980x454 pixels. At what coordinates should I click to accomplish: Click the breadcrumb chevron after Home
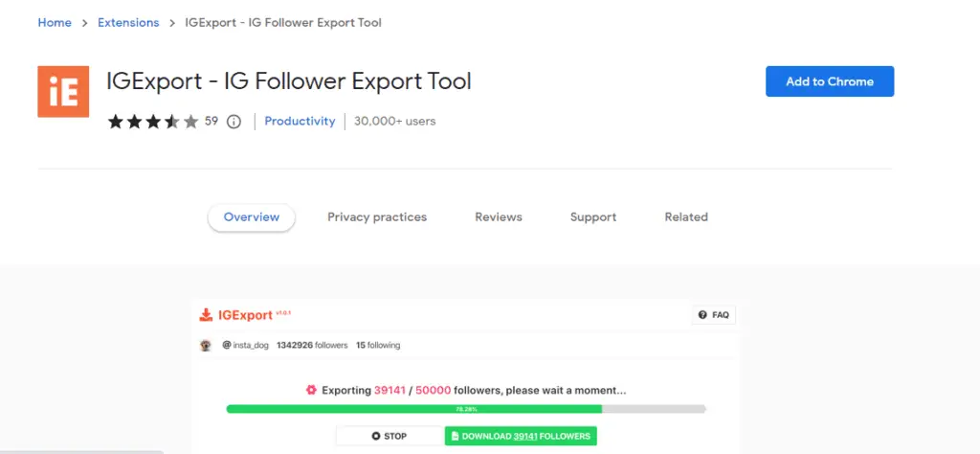84,23
